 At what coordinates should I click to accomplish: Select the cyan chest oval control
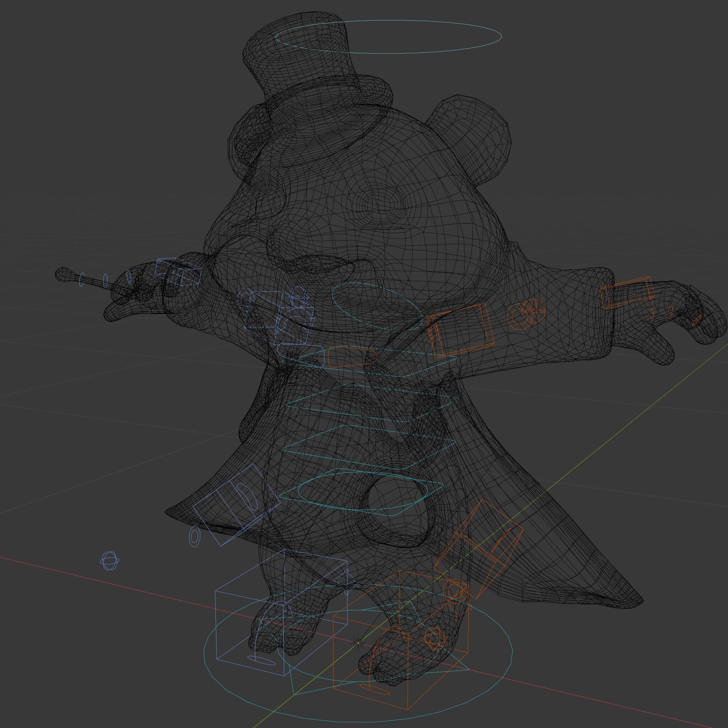pyautogui.click(x=377, y=307)
